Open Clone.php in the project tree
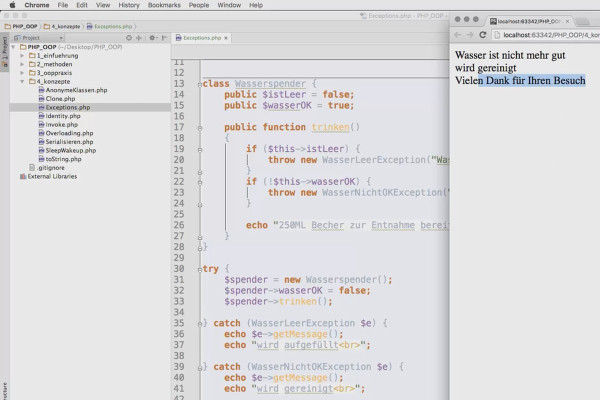This screenshot has width=600, height=400. coord(57,99)
